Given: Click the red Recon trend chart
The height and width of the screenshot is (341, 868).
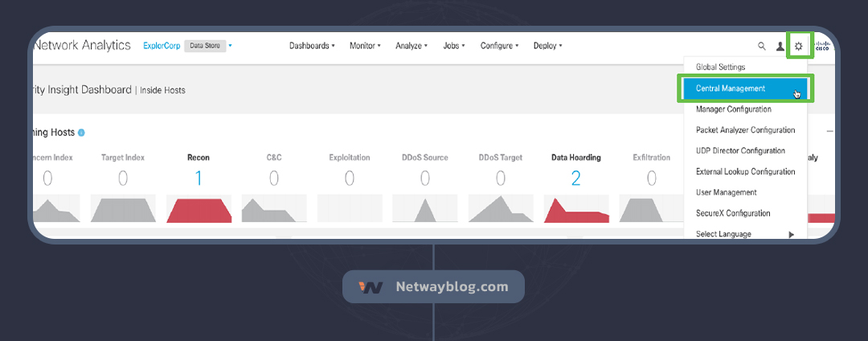Looking at the screenshot, I should pyautogui.click(x=199, y=209).
